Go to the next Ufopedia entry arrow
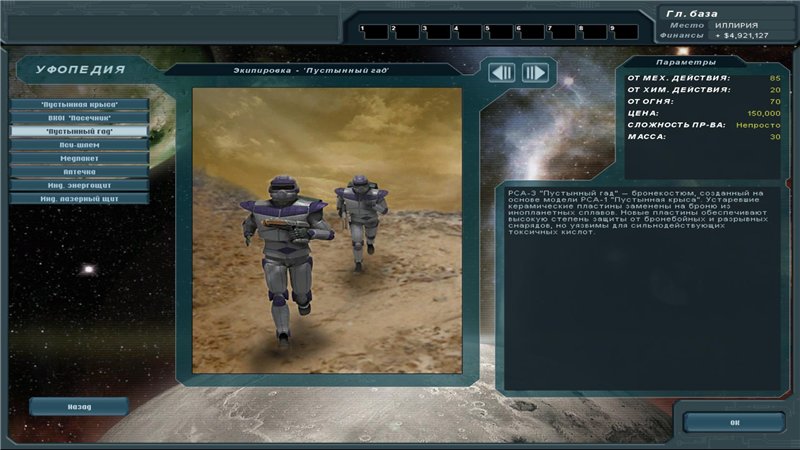800x450 pixels. point(535,72)
